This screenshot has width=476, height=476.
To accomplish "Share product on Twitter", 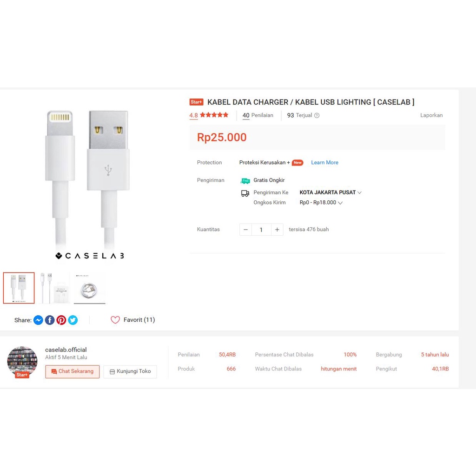I will [73, 320].
